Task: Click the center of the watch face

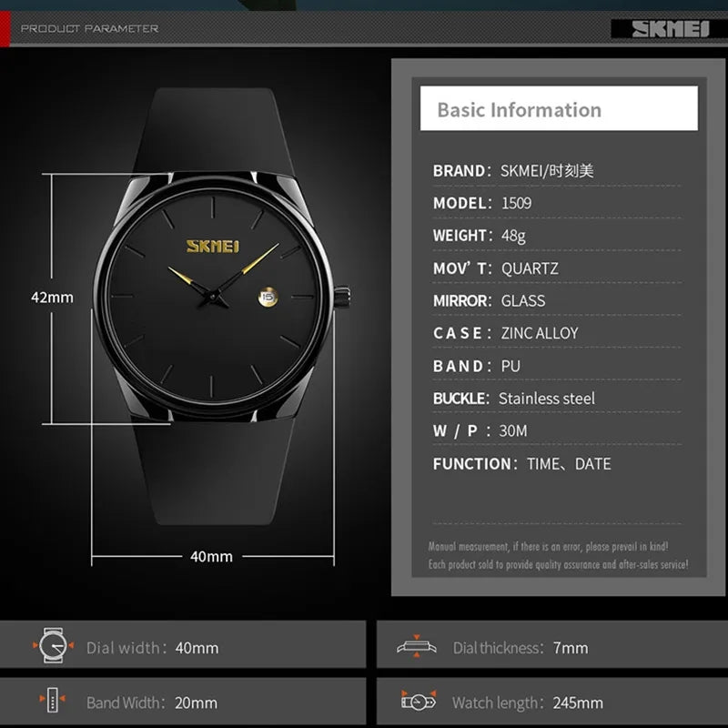Action: point(212,296)
